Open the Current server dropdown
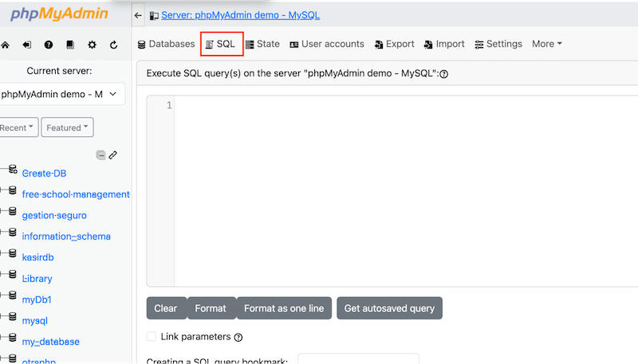638x364 pixels. pyautogui.click(x=62, y=94)
